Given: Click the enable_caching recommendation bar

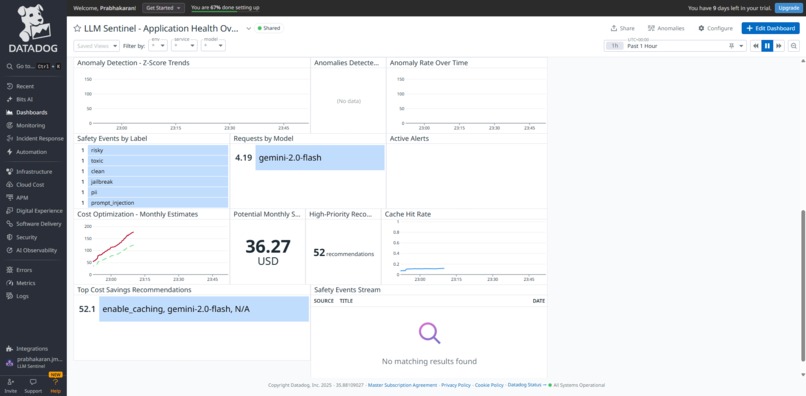Looking at the screenshot, I should (204, 309).
